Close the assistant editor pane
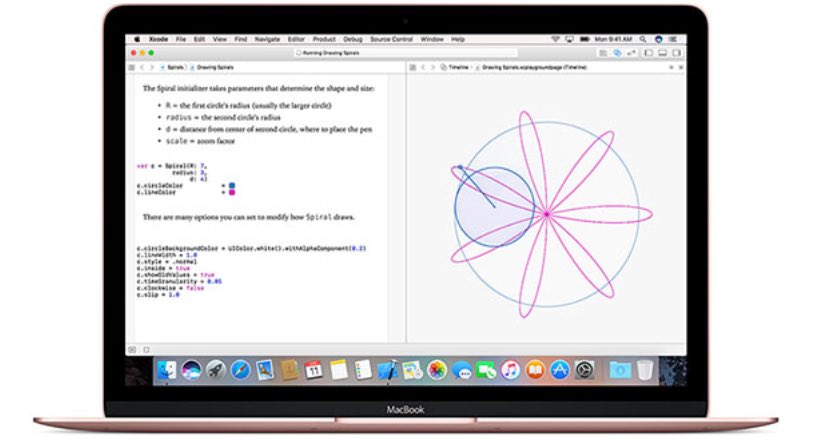834x443 pixels. coord(681,68)
